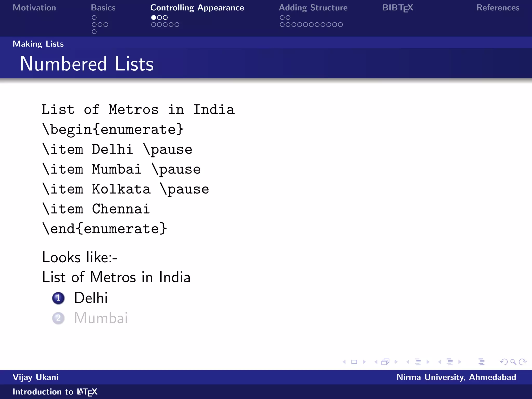The height and width of the screenshot is (399, 532).
Task: Jump to the BibTeX section
Action: pos(398,8)
